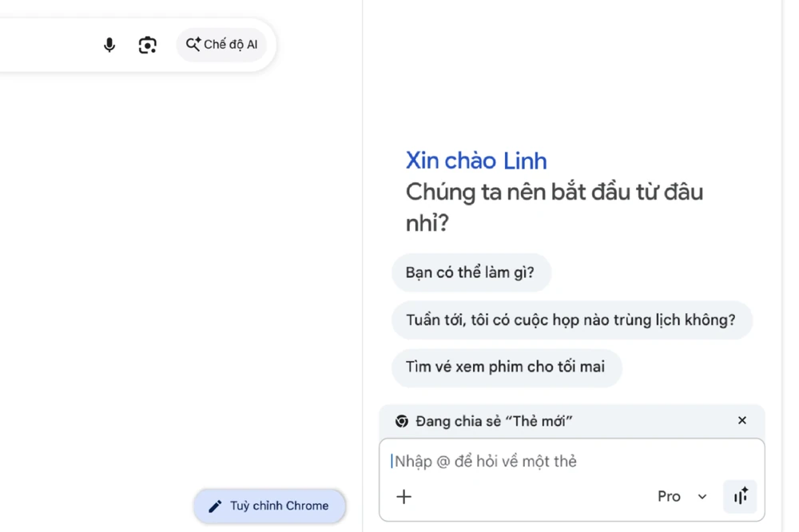Click the sparkle magnifier icon for AI mode
The height and width of the screenshot is (532, 799).
193,45
